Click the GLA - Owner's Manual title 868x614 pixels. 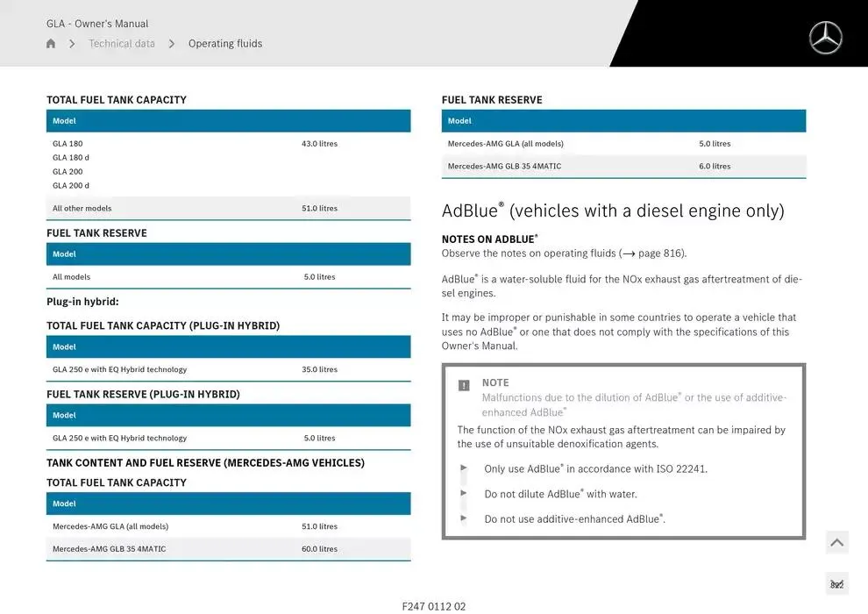coord(97,24)
